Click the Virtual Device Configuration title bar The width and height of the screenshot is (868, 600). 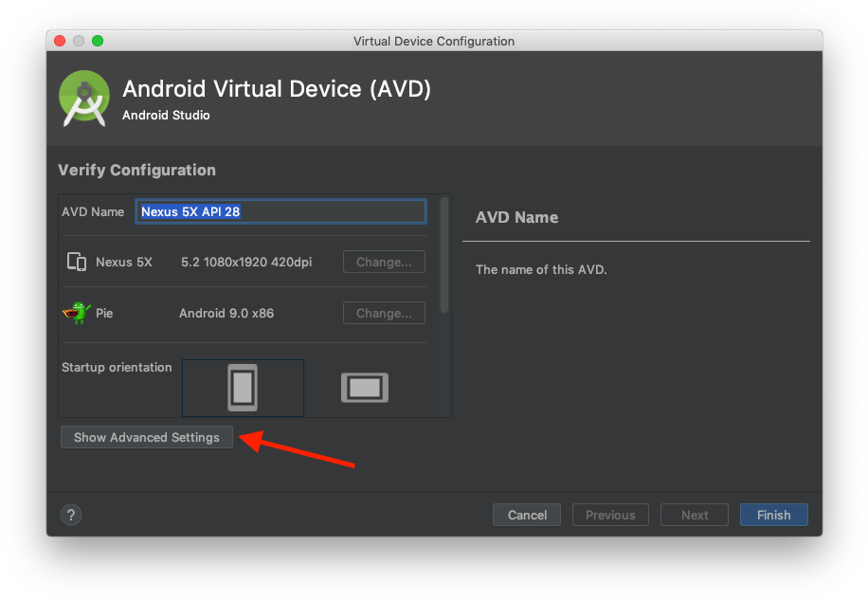point(434,41)
